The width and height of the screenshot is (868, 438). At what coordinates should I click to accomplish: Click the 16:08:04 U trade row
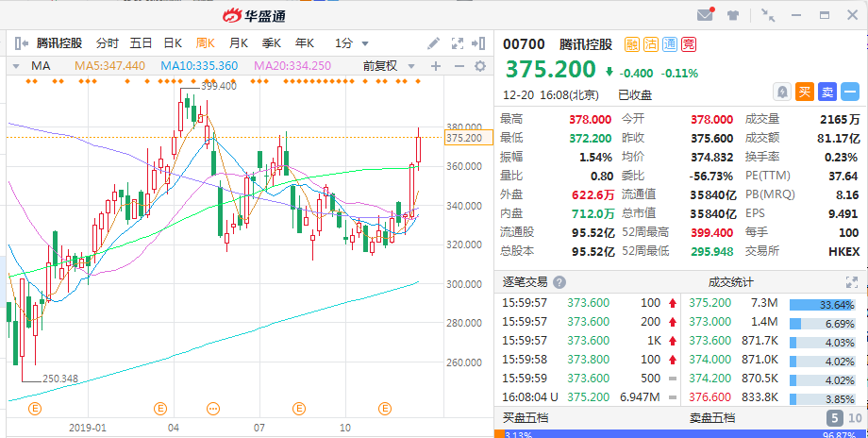tap(588, 397)
